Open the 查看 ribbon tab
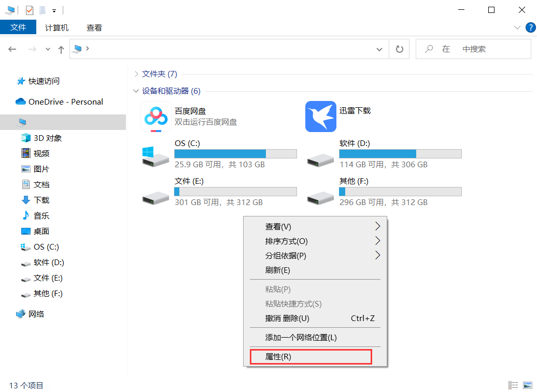The width and height of the screenshot is (537, 392). tap(94, 28)
